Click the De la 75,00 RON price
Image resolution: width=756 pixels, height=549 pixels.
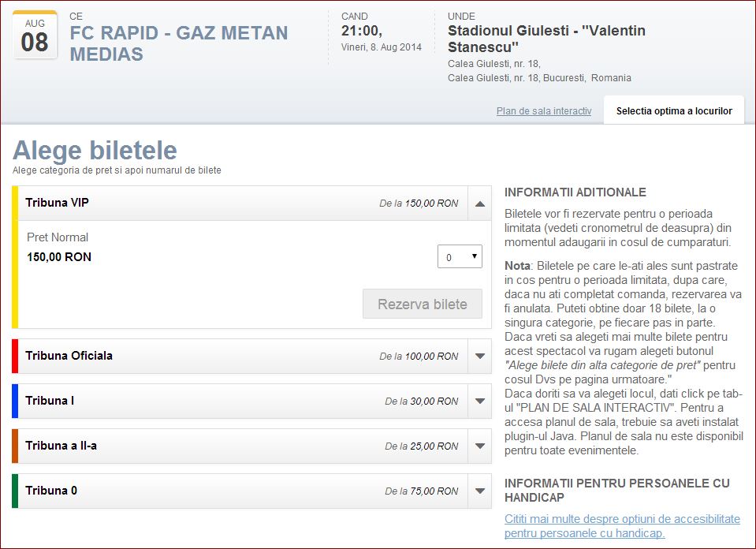click(x=422, y=491)
